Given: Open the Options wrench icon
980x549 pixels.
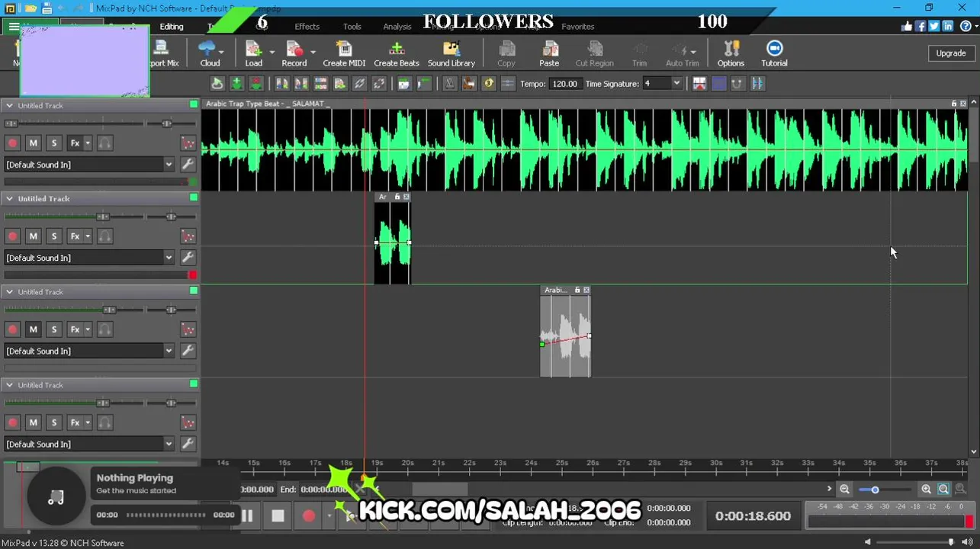Looking at the screenshot, I should point(731,53).
